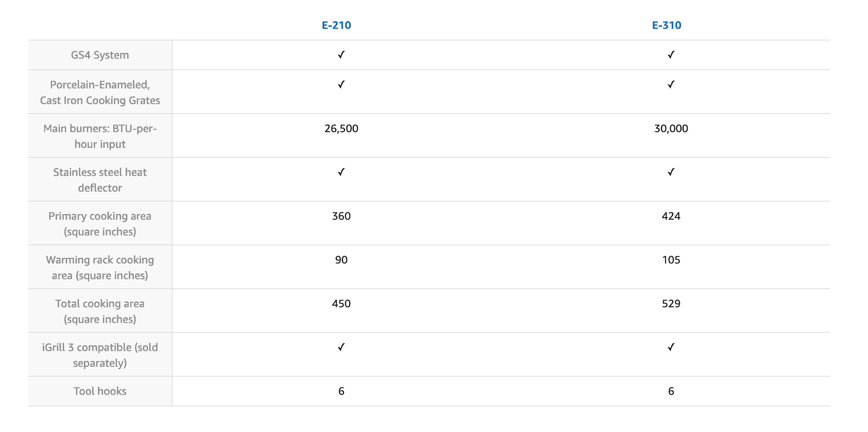Click E-310 stainless heat deflector checkmark
Viewport: 868px width, 432px height.
pos(671,172)
